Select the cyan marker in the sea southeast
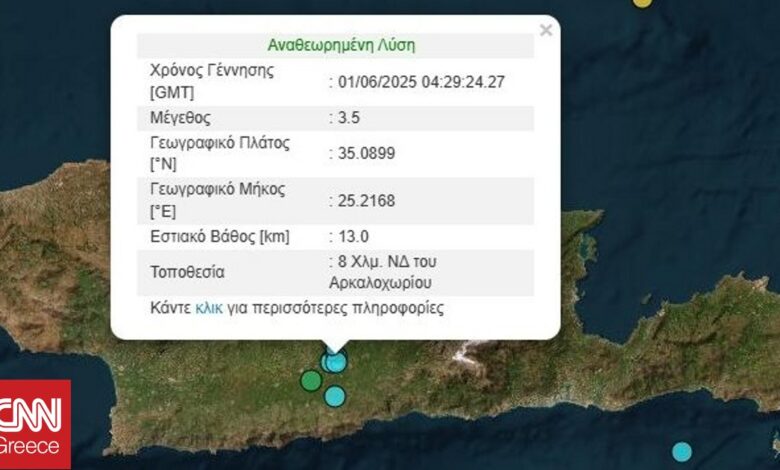 [682, 451]
